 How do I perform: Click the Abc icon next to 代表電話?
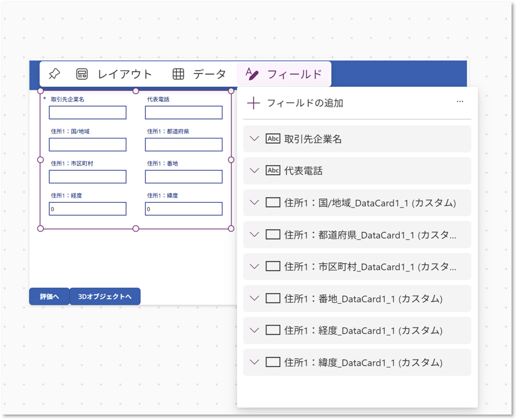273,171
